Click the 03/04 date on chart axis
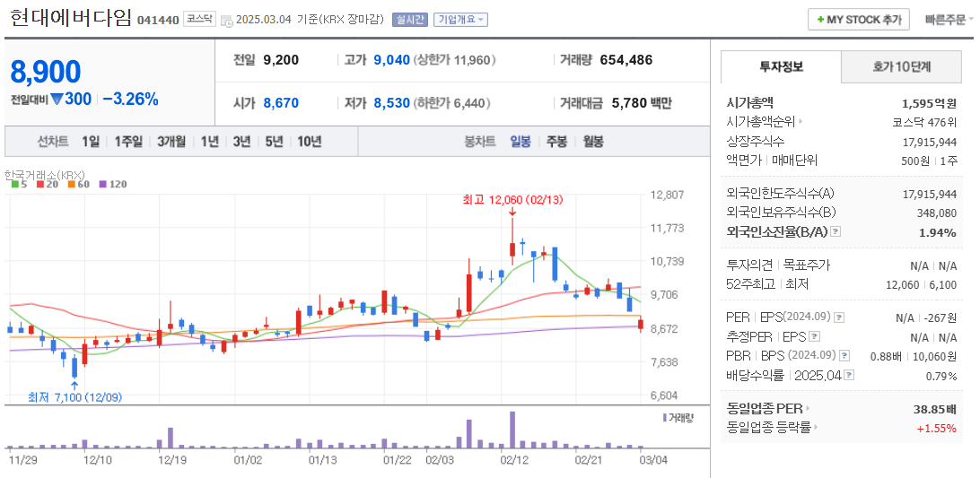Screen dimensions: 980x478 point(653,460)
